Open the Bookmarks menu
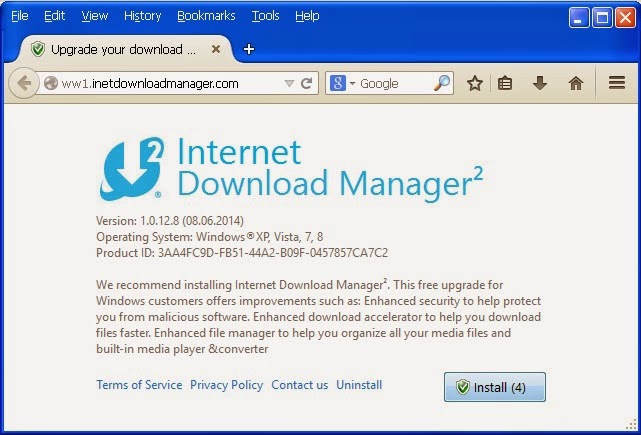Viewport: 641px width, 435px height. (206, 16)
